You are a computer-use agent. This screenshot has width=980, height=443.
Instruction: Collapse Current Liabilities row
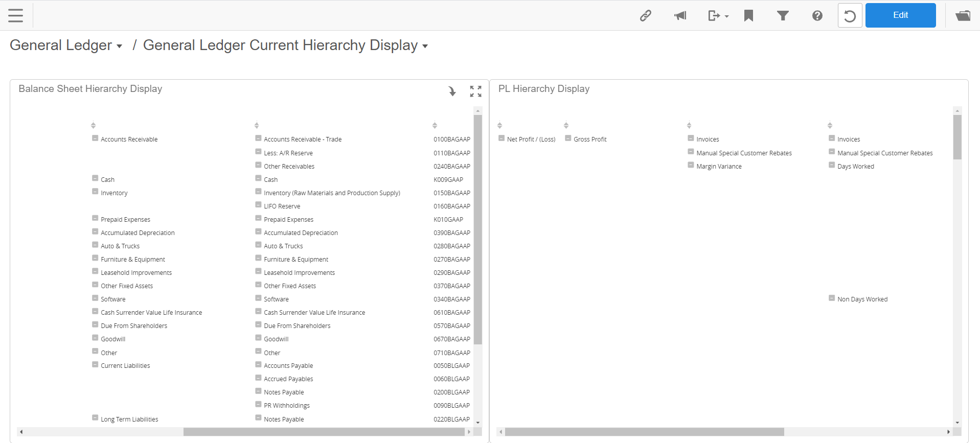tap(95, 364)
